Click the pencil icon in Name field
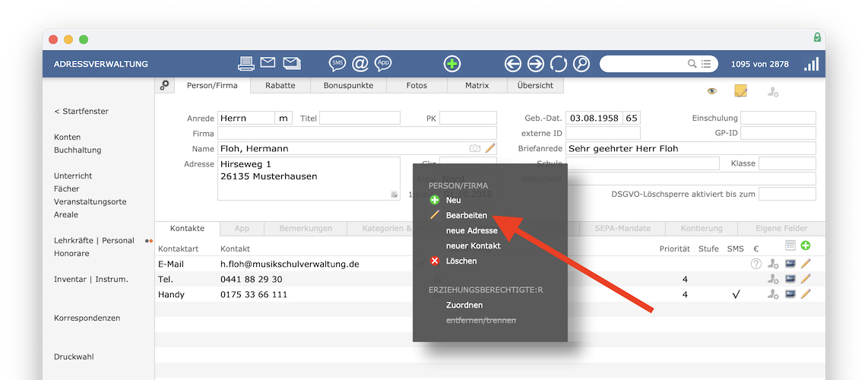 tap(490, 148)
